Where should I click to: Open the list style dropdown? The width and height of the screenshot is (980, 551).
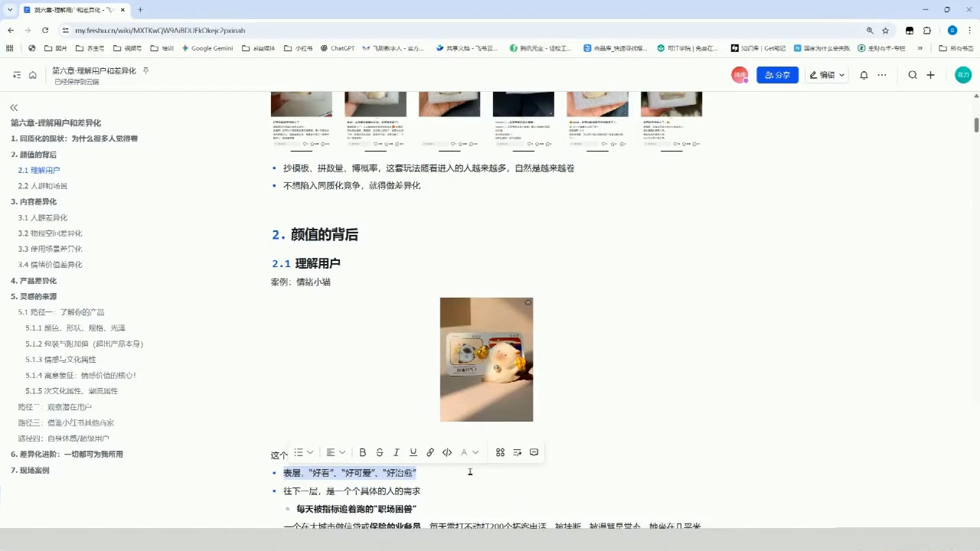[x=303, y=452]
